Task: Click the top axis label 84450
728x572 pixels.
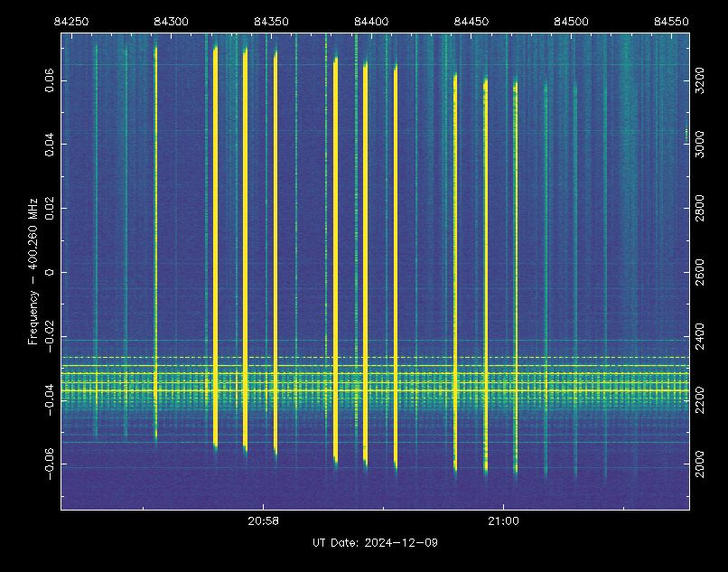Action: point(471,22)
